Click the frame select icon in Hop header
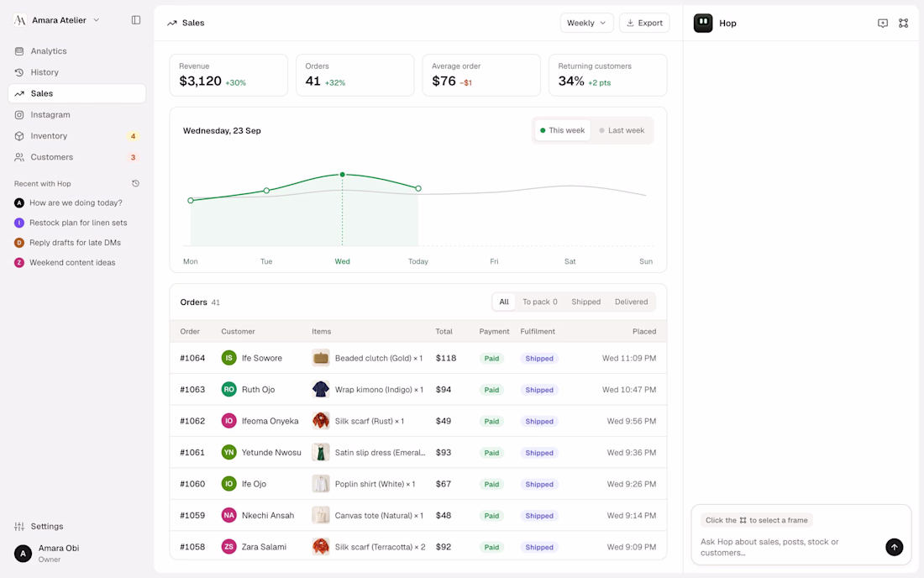 [x=903, y=23]
